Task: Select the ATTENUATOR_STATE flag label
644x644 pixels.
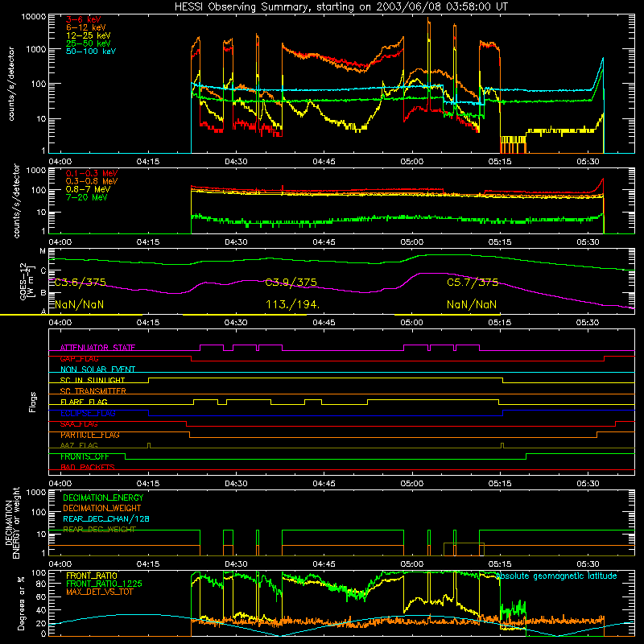Action: [97, 348]
